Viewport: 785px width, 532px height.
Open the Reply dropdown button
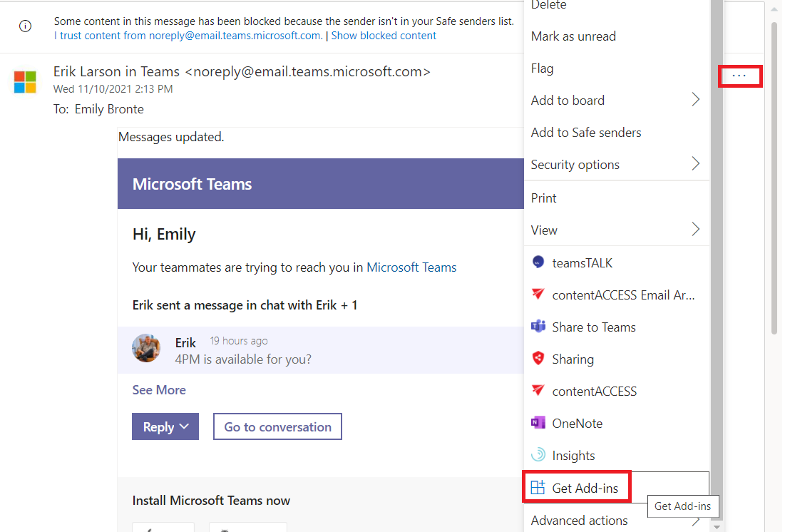165,426
